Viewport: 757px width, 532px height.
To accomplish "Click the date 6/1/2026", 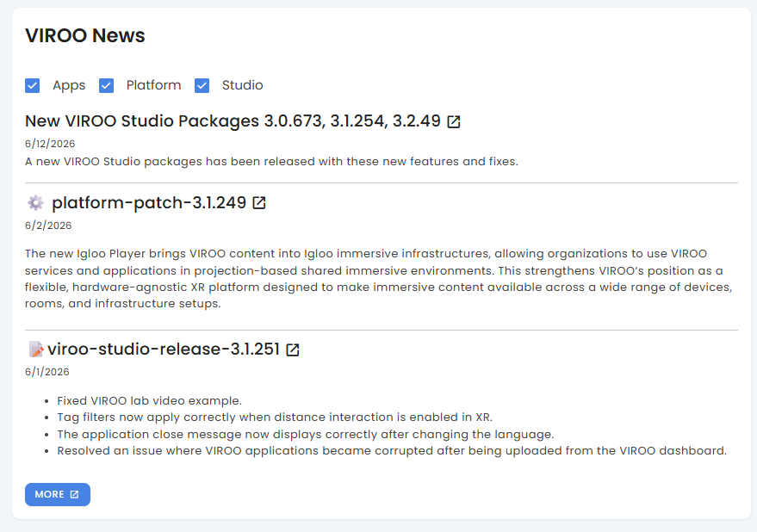I will pyautogui.click(x=47, y=372).
